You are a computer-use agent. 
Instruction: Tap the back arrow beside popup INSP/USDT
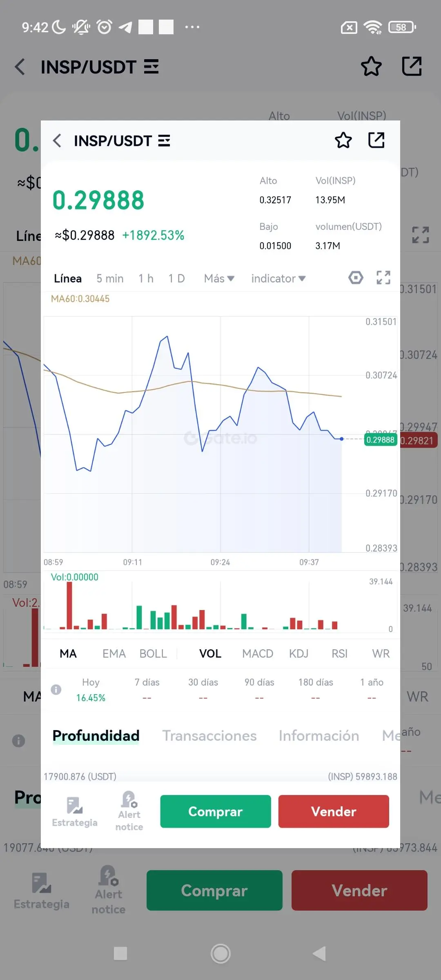(57, 141)
